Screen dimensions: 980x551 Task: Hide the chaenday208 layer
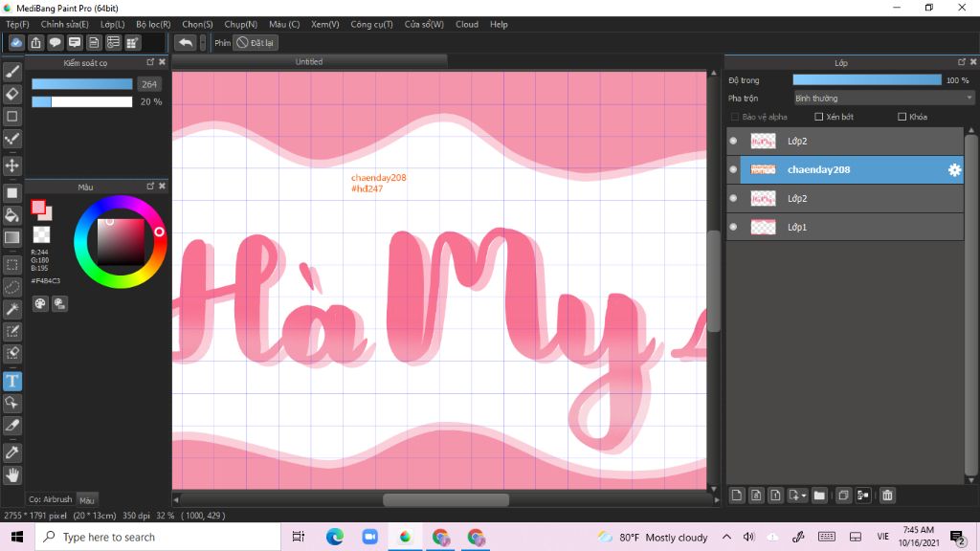tap(733, 170)
